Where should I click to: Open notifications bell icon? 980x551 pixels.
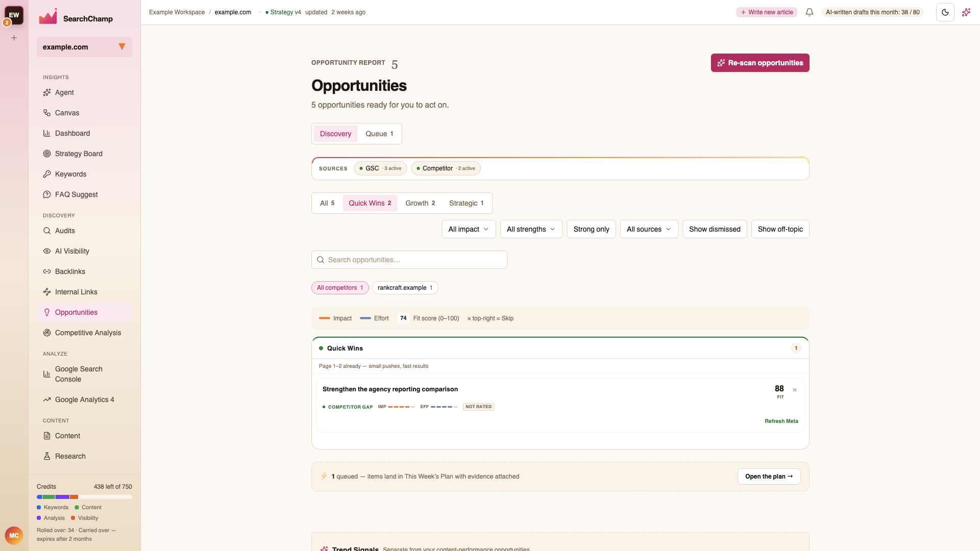tap(810, 12)
